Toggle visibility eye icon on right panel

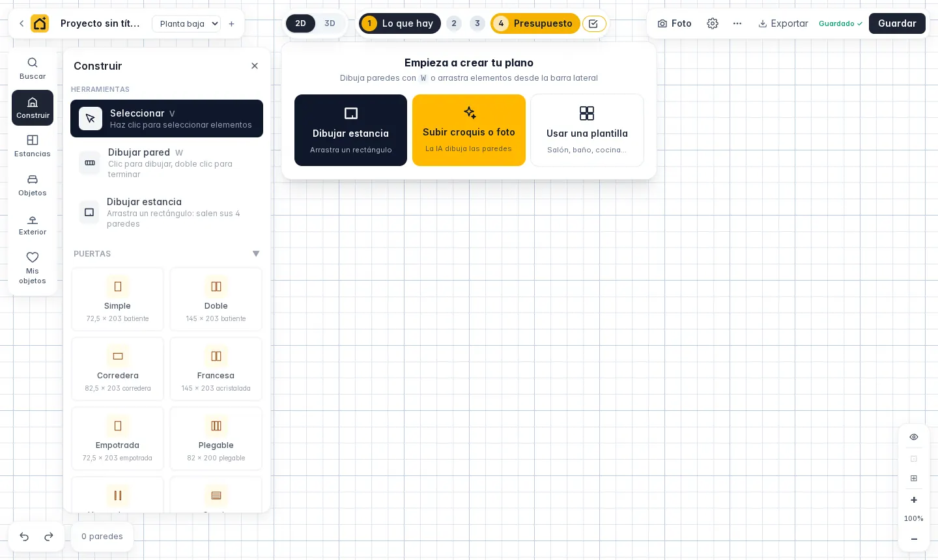point(914,437)
